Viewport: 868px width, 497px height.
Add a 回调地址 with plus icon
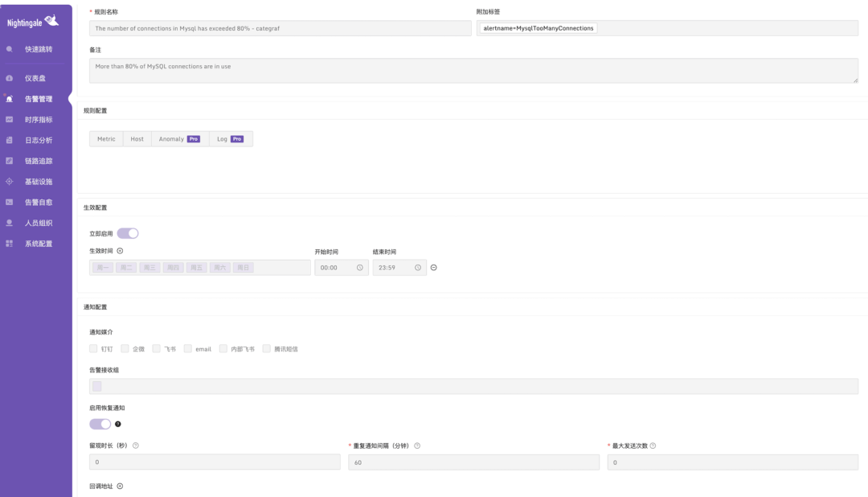pyautogui.click(x=120, y=487)
